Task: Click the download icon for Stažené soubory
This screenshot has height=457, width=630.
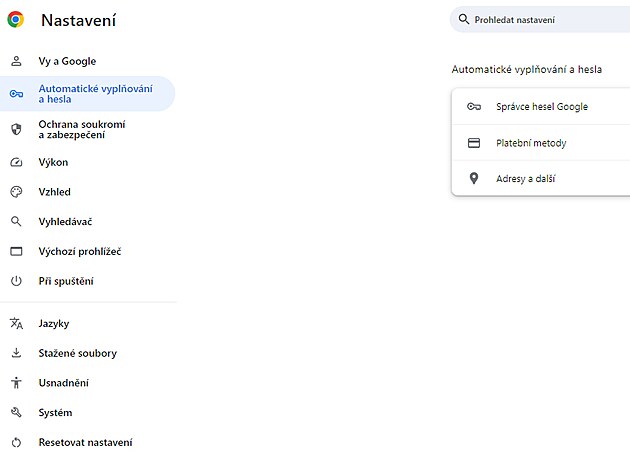Action: click(16, 353)
